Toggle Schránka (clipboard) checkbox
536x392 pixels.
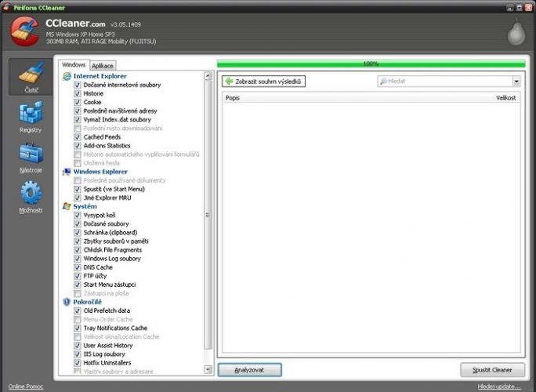78,233
